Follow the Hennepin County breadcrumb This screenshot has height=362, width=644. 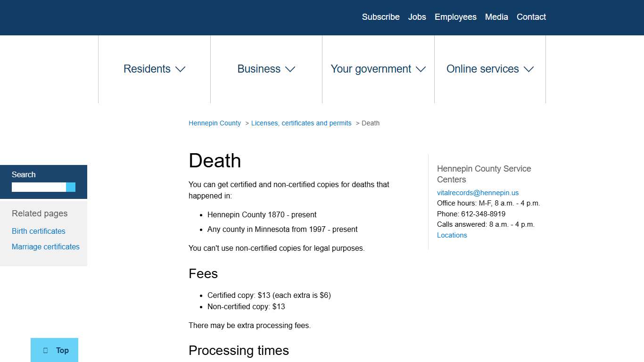coord(215,123)
